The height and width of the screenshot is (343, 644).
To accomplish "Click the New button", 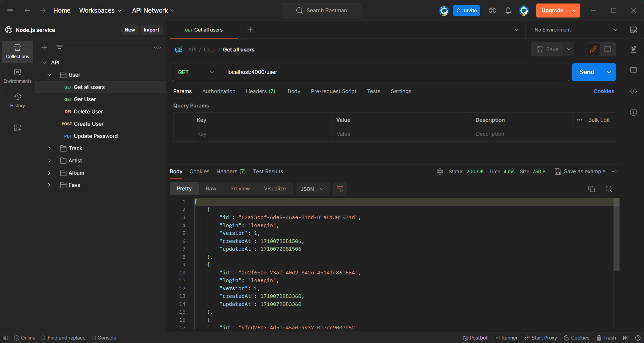I will (130, 30).
